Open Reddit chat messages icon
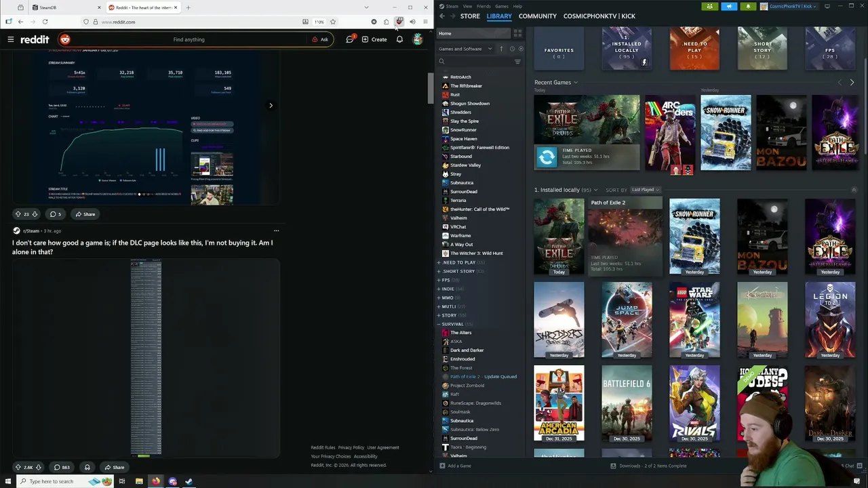Image resolution: width=868 pixels, height=488 pixels. pyautogui.click(x=350, y=39)
